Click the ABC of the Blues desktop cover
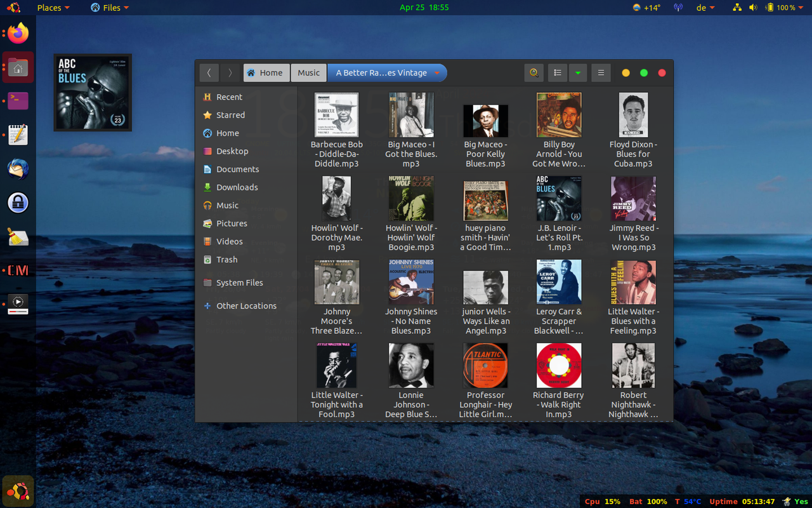This screenshot has width=812, height=508. click(93, 93)
